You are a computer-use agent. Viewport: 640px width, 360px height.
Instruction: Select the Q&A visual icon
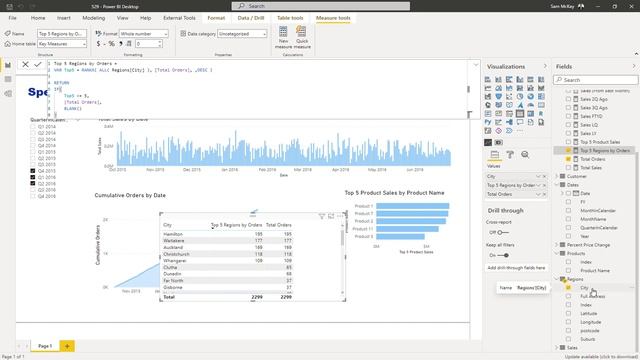[520, 122]
